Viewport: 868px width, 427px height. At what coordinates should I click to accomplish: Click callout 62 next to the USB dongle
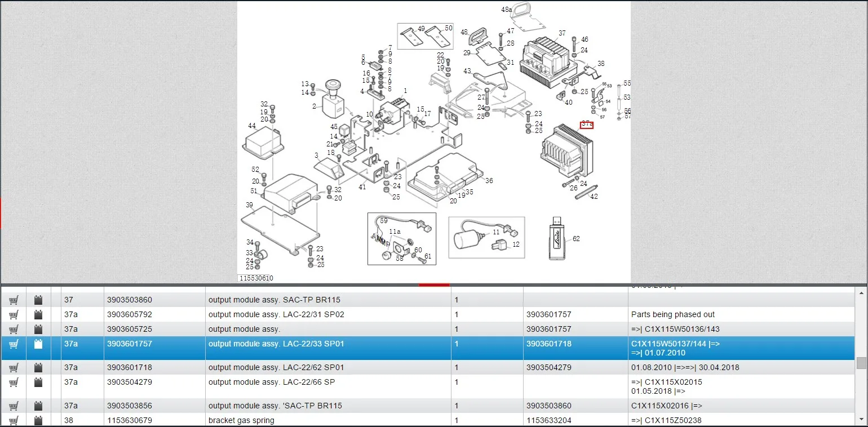(576, 239)
